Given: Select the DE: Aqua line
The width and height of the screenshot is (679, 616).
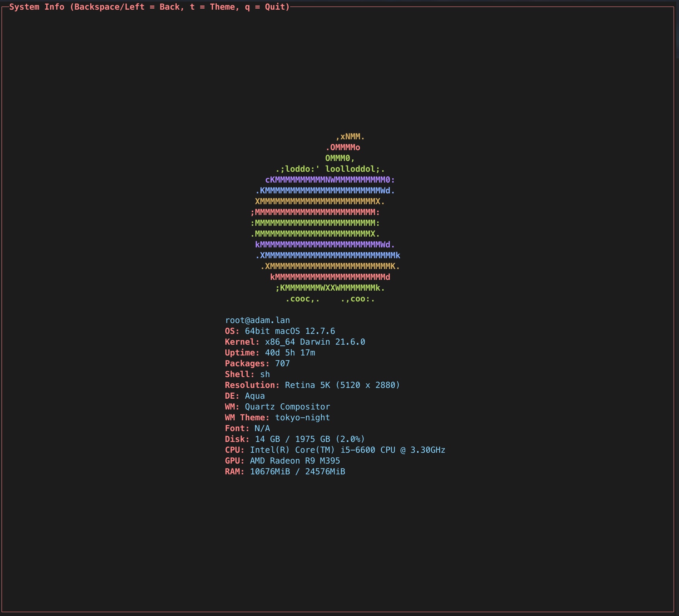Looking at the screenshot, I should tap(245, 396).
